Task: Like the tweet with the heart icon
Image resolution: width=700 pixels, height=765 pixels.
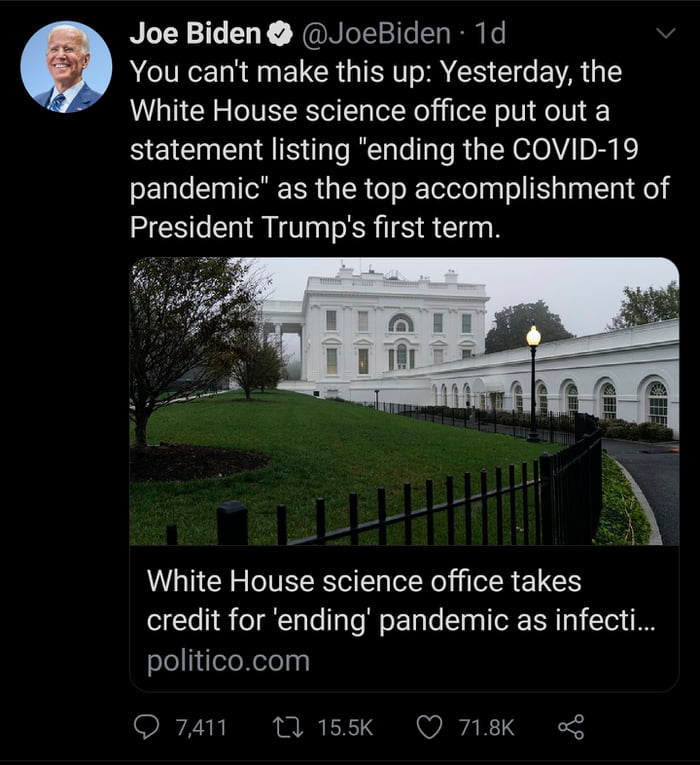Action: (429, 727)
